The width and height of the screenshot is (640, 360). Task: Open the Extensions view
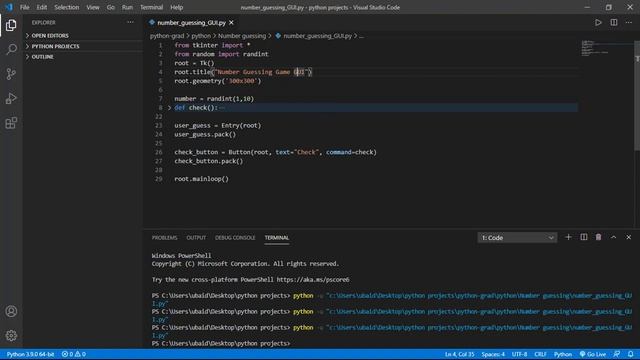pyautogui.click(x=11, y=123)
